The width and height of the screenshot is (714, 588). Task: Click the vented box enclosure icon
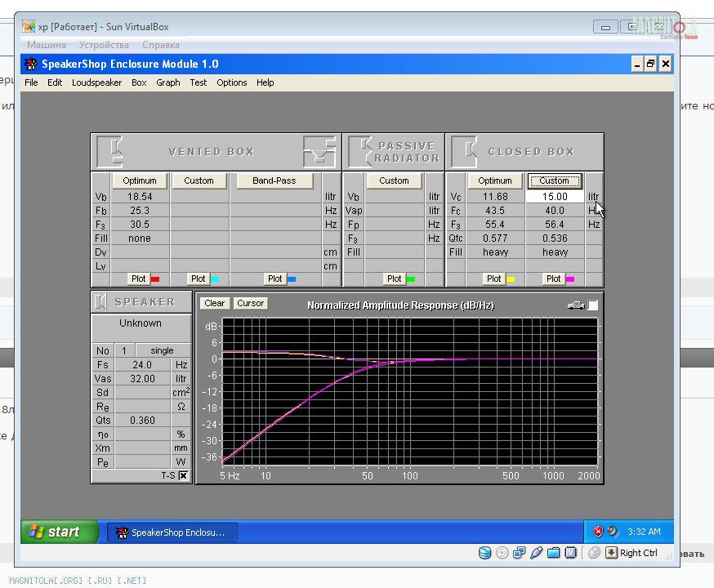click(110, 151)
